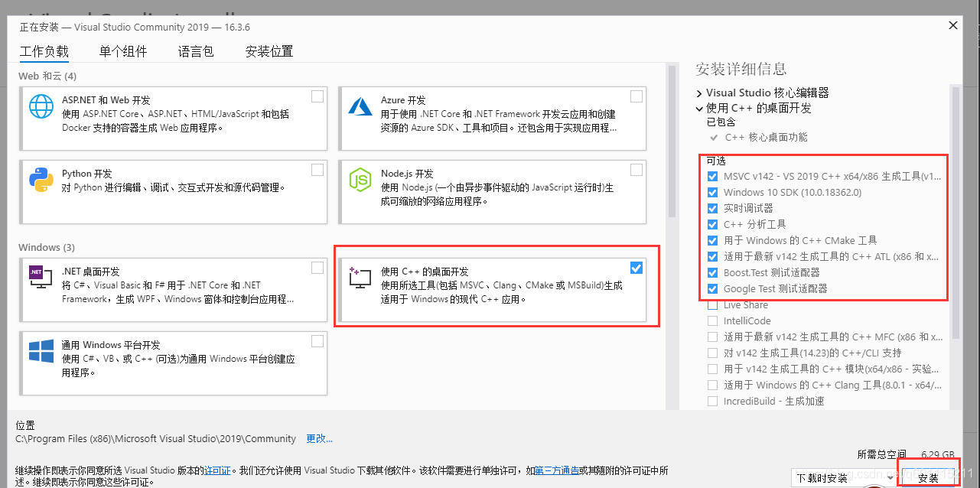Click the .NET desktop development icon
The image size is (980, 488).
[41, 277]
